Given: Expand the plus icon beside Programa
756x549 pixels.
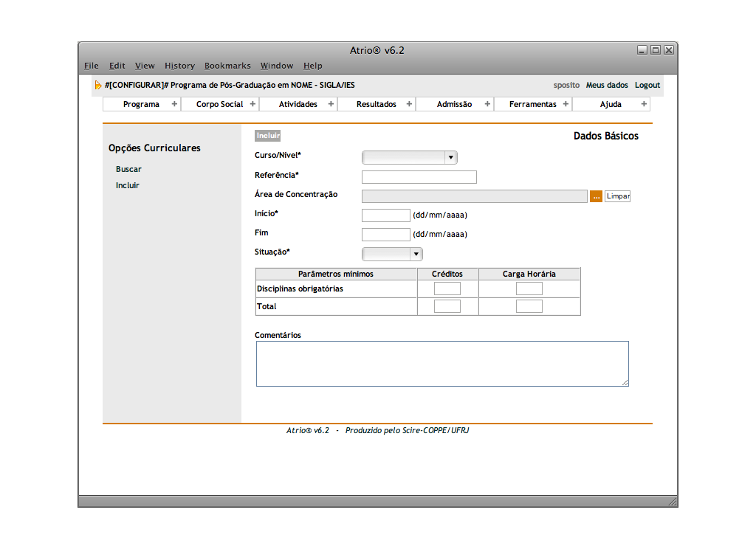Looking at the screenshot, I should point(174,104).
